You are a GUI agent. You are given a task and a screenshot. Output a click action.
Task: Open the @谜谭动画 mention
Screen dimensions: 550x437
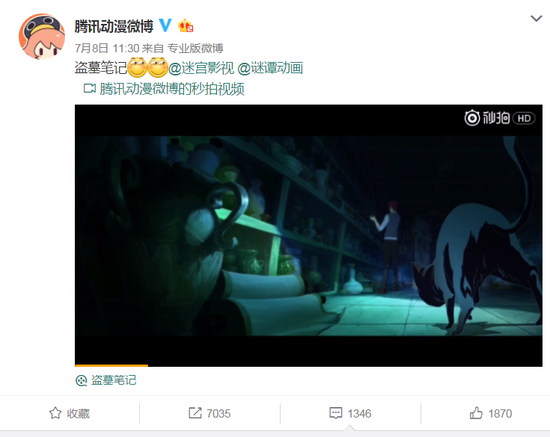270,68
